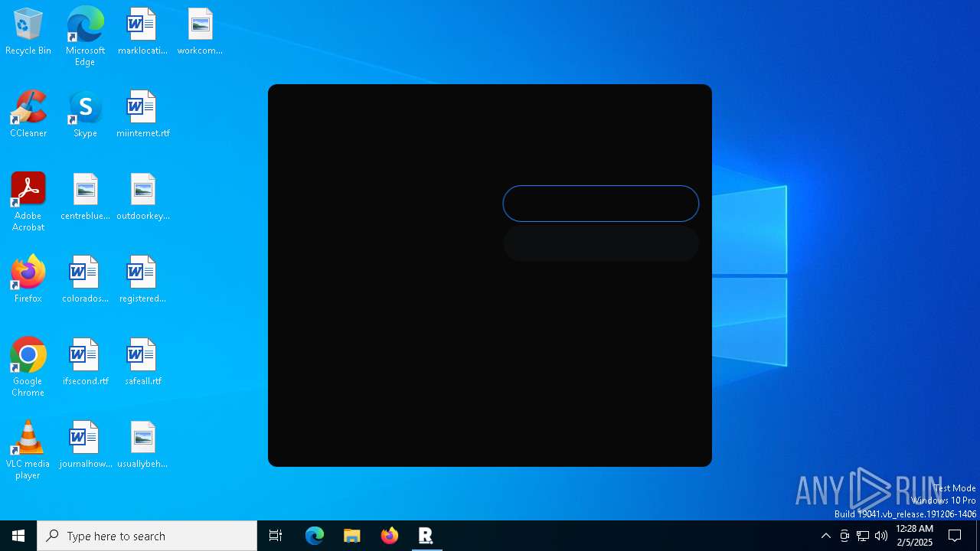Image resolution: width=980 pixels, height=551 pixels.
Task: Open the Adobe Acrobat desktop shortcut
Action: [x=28, y=202]
